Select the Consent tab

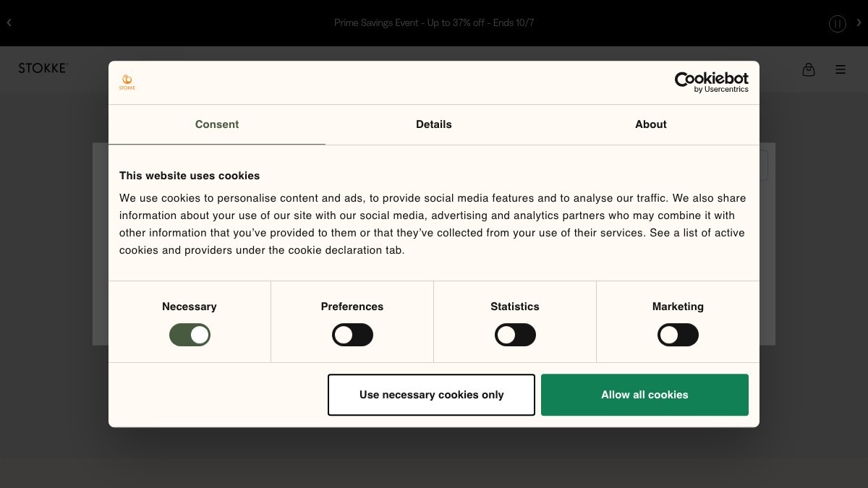point(217,124)
